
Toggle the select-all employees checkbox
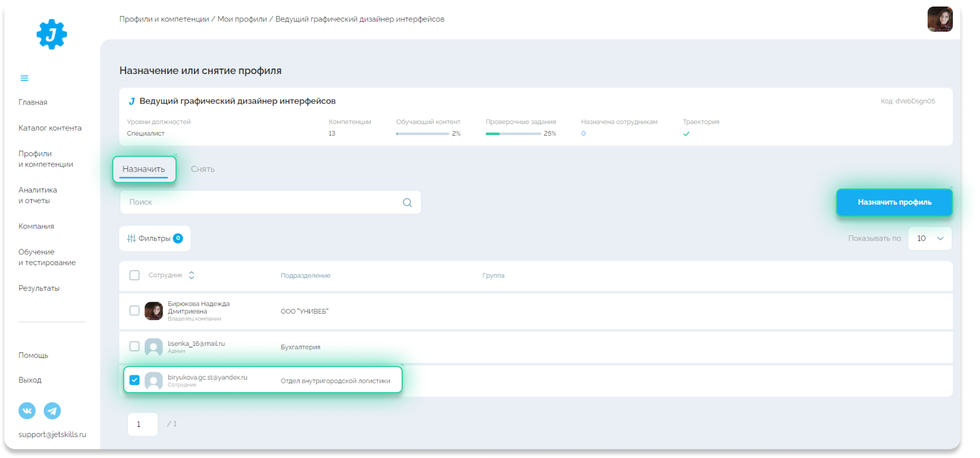pos(135,276)
